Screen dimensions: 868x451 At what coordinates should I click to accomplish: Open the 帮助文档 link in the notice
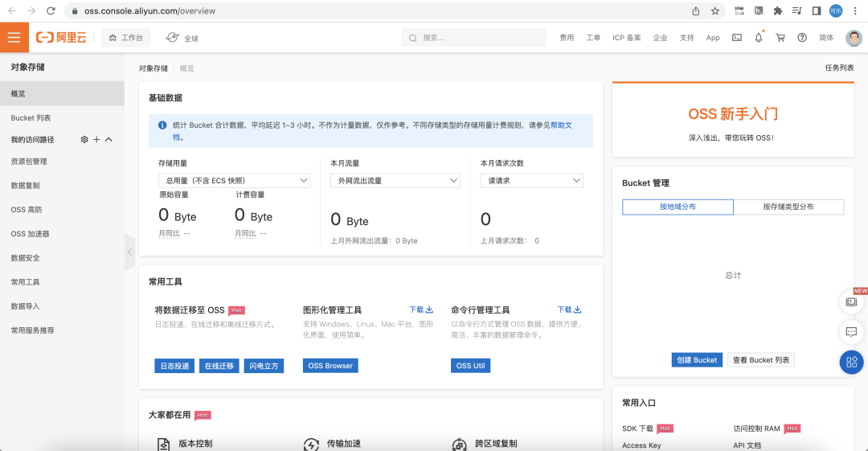[x=561, y=125]
